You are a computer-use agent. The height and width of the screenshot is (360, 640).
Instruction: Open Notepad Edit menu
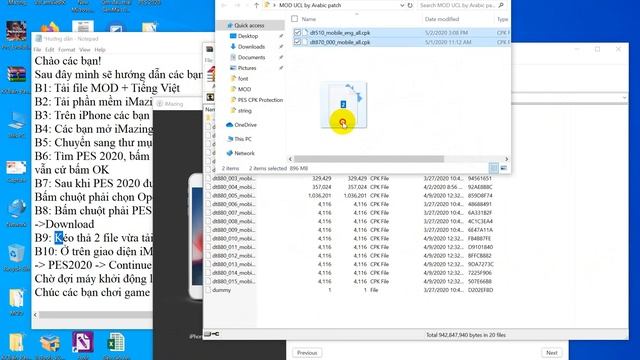50,50
